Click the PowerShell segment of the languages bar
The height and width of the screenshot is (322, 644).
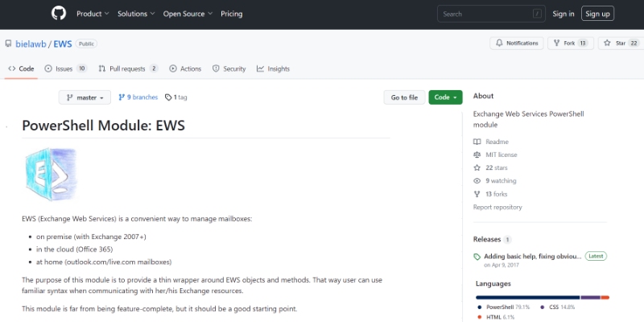tap(527, 297)
